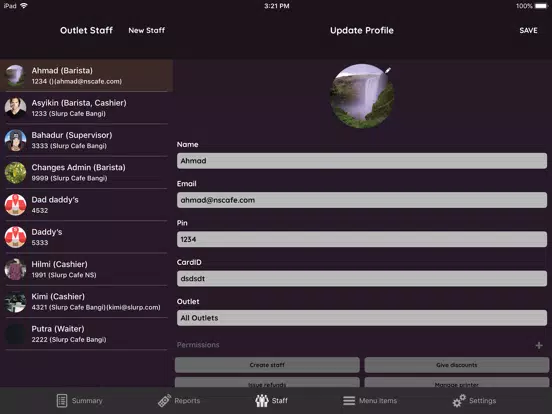Select staff row 'Ahmad (Barista)'
Screen dimensions: 552x414
pyautogui.click(x=86, y=76)
